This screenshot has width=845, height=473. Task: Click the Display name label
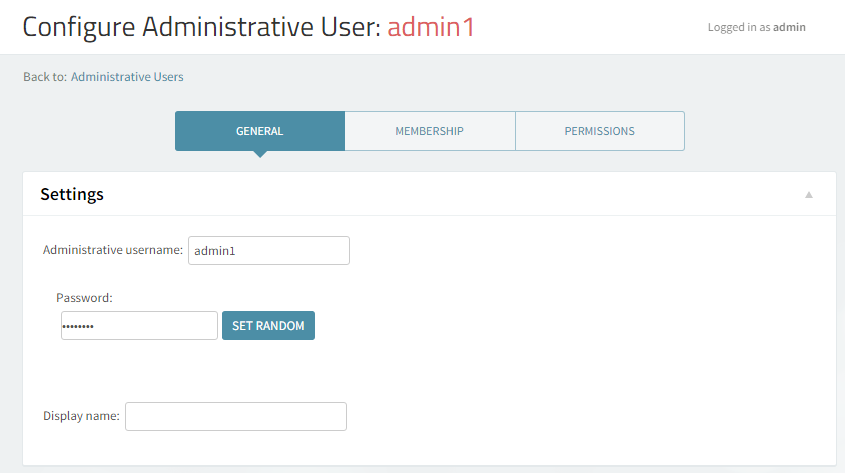coord(81,416)
